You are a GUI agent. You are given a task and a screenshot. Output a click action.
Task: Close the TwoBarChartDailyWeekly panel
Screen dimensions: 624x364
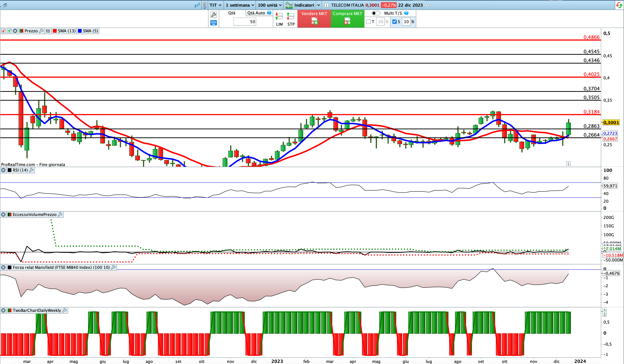[x=3, y=311]
